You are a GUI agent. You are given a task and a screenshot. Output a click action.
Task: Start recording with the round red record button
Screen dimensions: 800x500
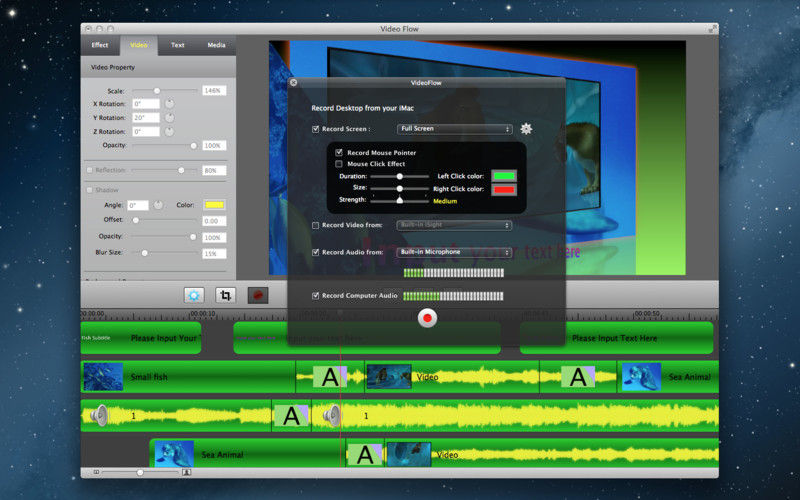[x=428, y=318]
